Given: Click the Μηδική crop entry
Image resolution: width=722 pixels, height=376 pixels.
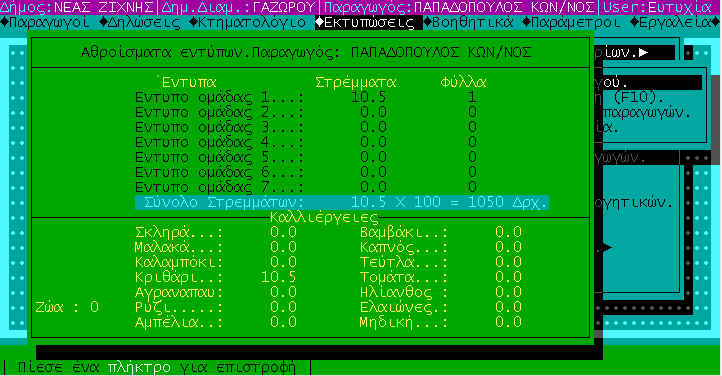Looking at the screenshot, I should coord(441,323).
